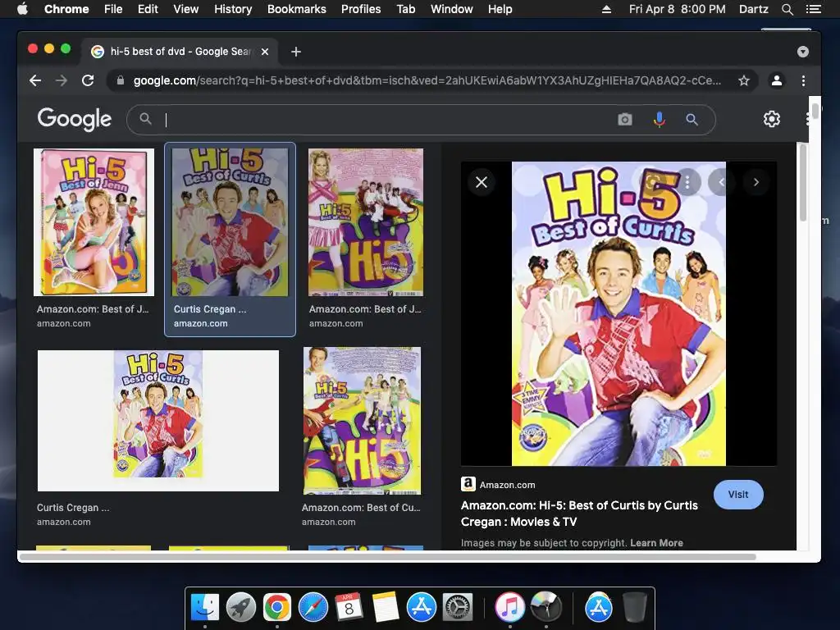Open iTunes Music from the Dock
840x630 pixels.
pos(509,608)
